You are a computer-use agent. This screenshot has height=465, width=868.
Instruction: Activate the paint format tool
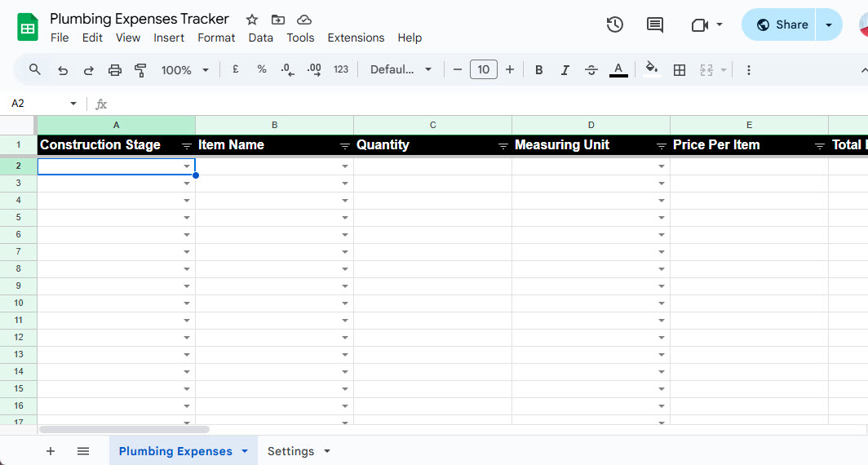(x=140, y=70)
